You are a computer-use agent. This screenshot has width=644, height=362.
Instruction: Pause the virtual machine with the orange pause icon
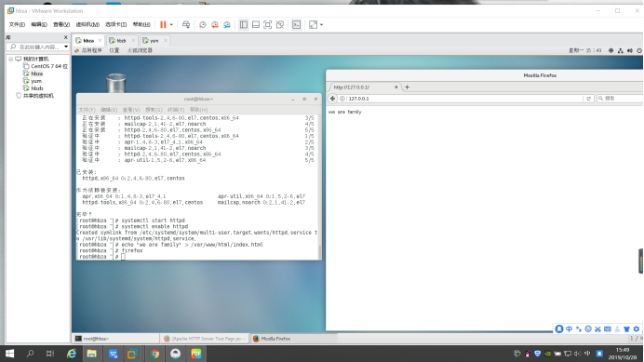coord(163,24)
